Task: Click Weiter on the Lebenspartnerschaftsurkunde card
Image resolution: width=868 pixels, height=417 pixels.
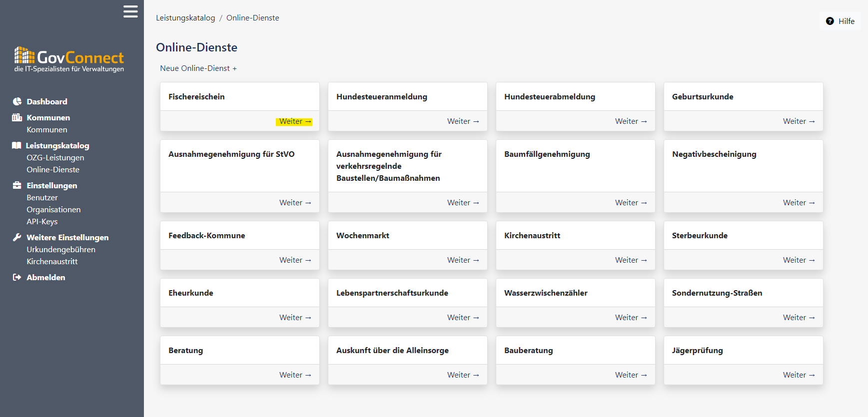Action: point(463,318)
